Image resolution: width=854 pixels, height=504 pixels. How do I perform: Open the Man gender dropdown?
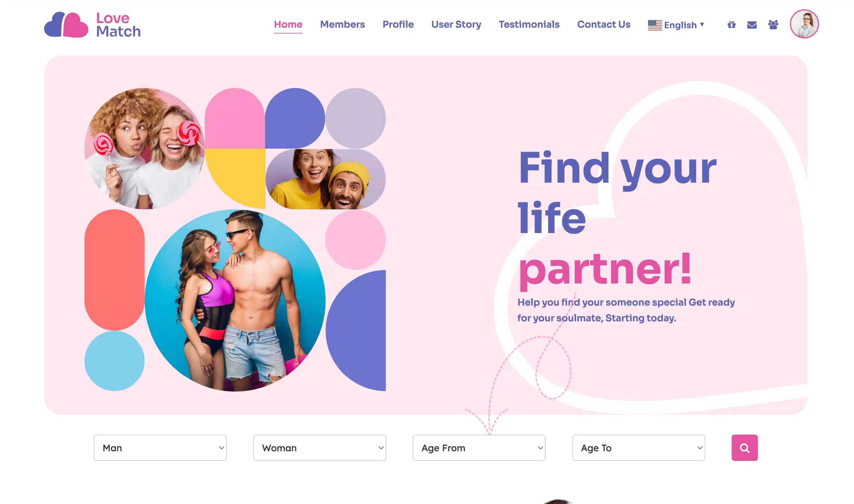[x=160, y=447]
